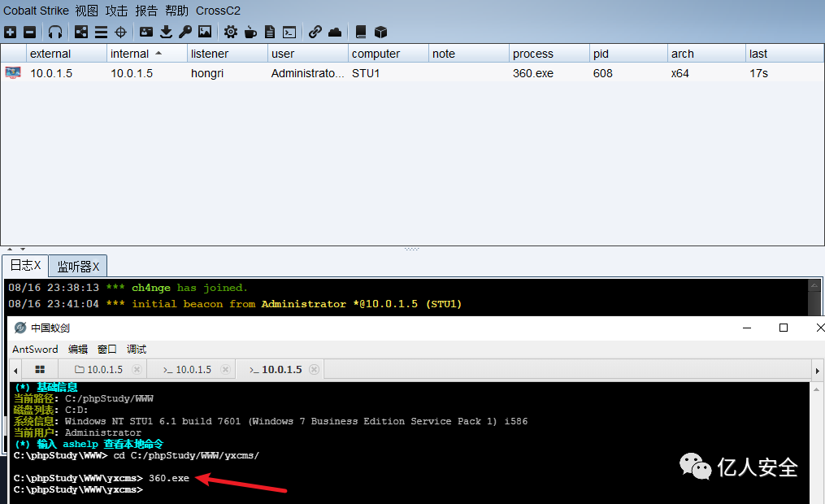Open the 攻击 menu
This screenshot has width=825, height=504.
coord(116,11)
